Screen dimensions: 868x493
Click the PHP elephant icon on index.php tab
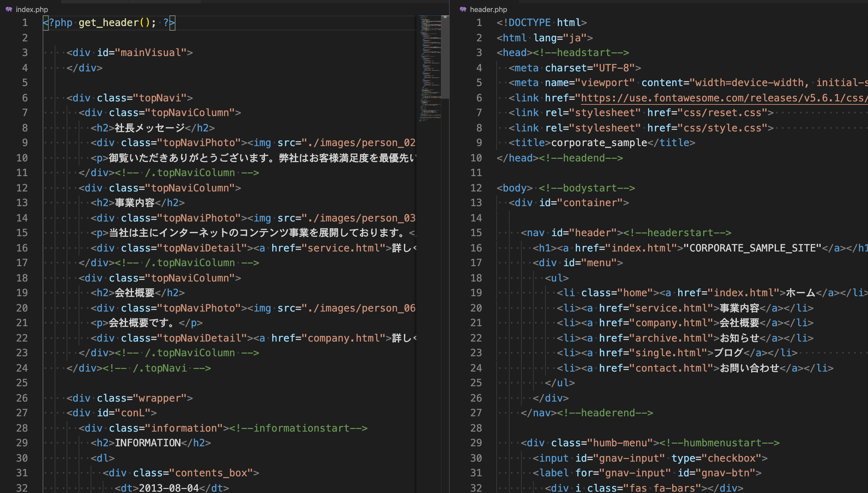click(8, 9)
